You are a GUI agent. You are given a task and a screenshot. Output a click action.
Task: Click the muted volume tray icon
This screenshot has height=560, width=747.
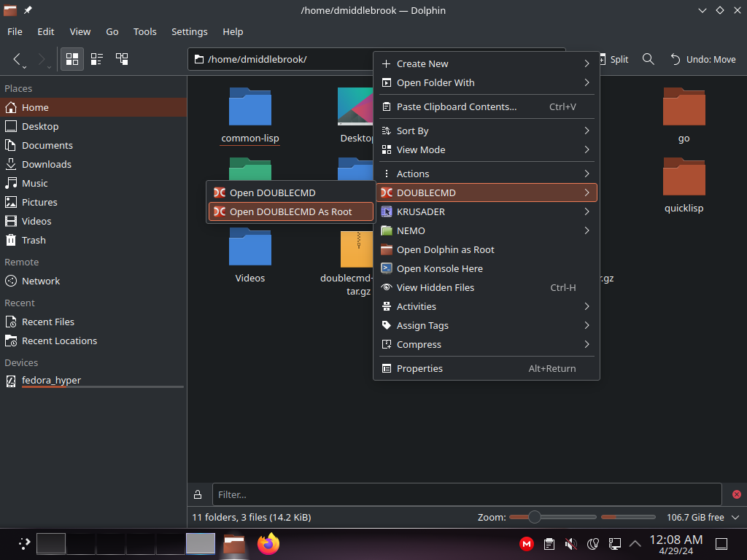570,544
